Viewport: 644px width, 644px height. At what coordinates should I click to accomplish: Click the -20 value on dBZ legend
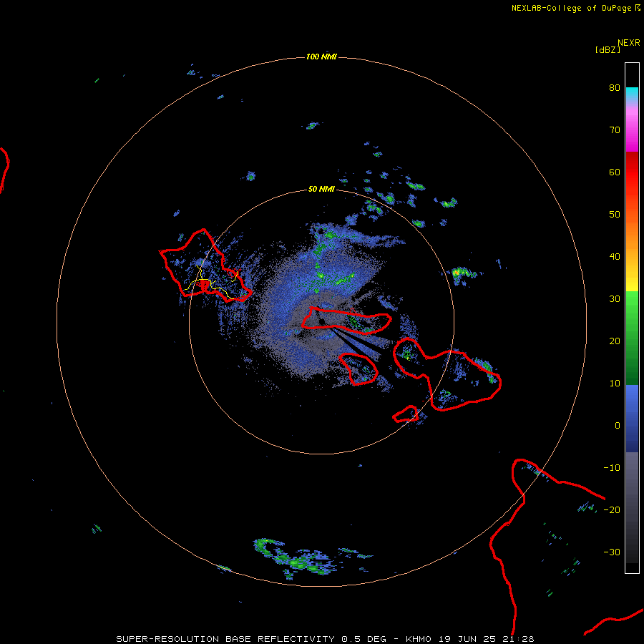coord(612,509)
